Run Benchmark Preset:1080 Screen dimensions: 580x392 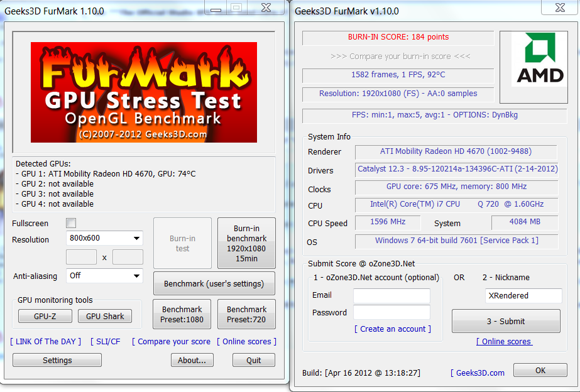182,314
